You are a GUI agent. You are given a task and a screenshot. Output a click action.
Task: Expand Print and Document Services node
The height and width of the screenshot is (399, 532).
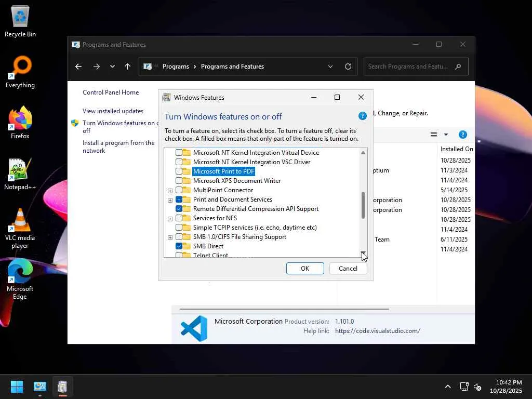click(x=170, y=200)
